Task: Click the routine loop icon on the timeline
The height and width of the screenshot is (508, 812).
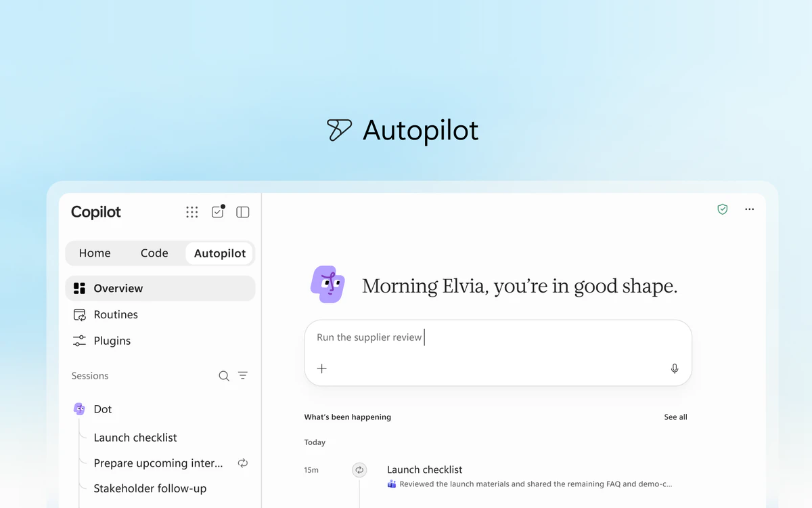Action: coord(359,469)
